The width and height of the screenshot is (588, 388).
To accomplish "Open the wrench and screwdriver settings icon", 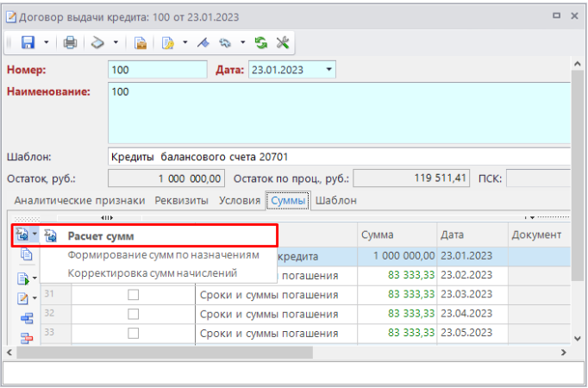I will [x=281, y=42].
